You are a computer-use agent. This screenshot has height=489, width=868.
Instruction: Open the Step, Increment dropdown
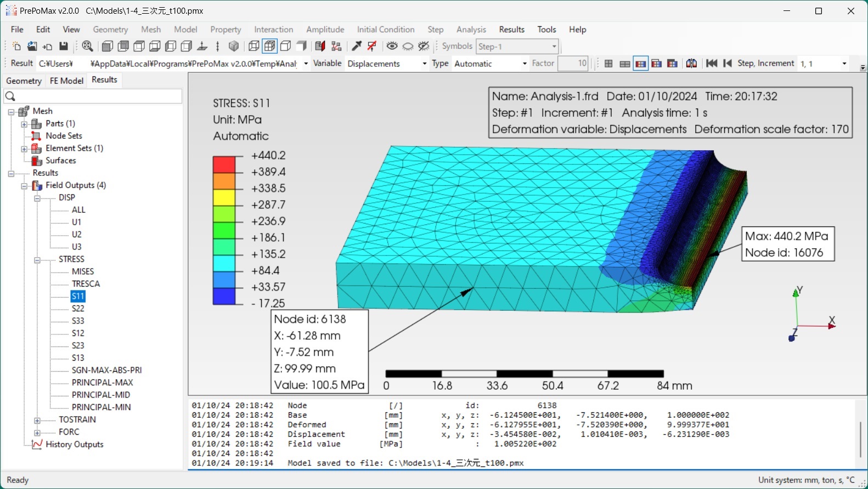(x=844, y=64)
